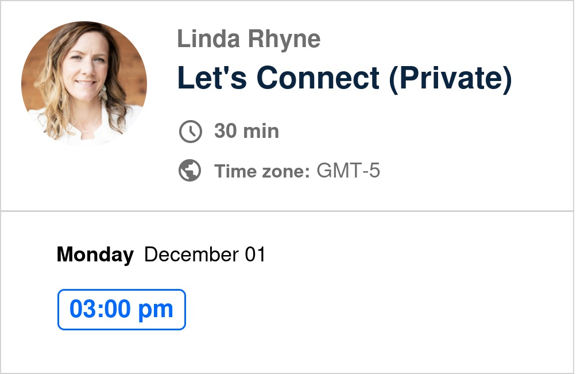Click the bold "Monday" day label
588x374 pixels.
pyautogui.click(x=95, y=255)
